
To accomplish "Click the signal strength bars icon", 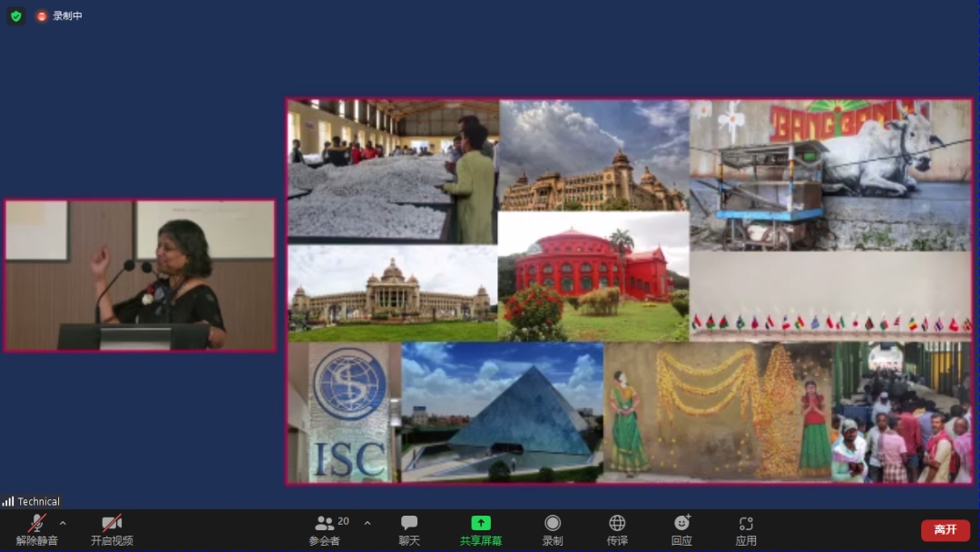I will tap(8, 501).
